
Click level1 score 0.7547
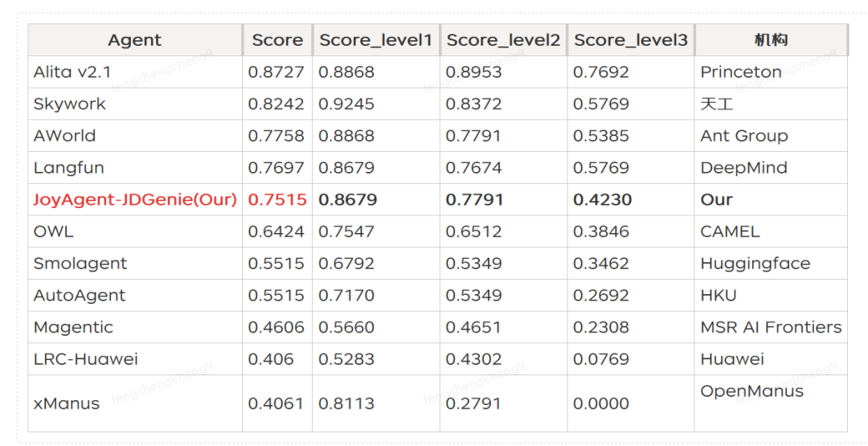(x=346, y=232)
